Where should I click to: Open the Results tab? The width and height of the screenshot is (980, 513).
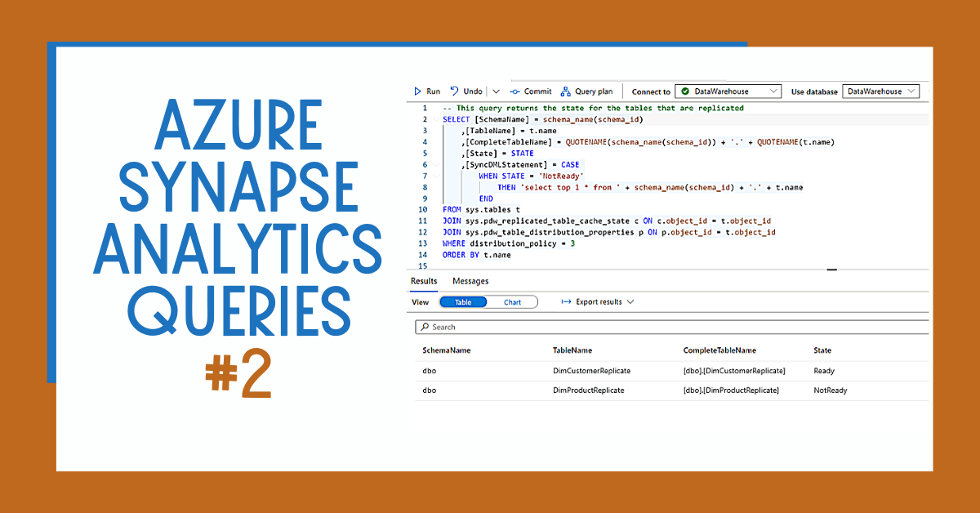point(424,281)
